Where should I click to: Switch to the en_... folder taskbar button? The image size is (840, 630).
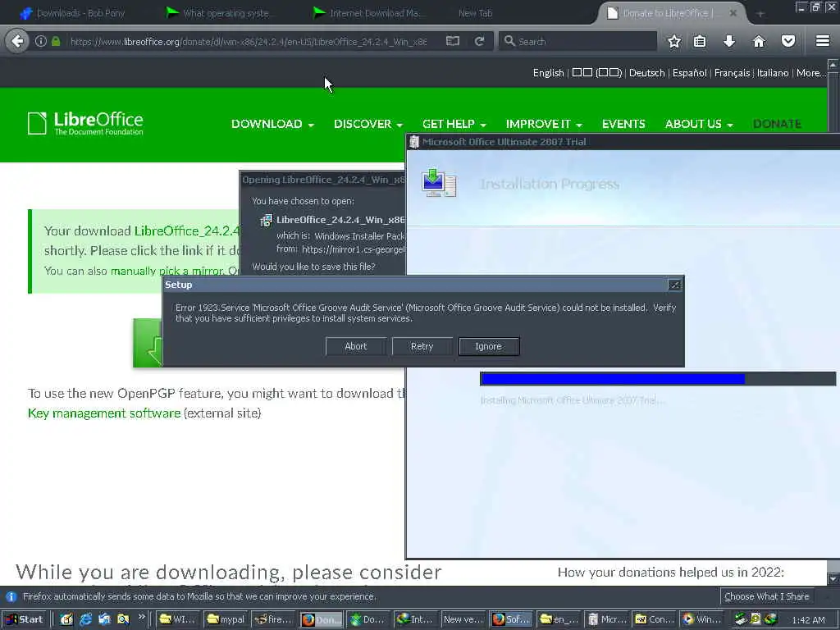559,619
